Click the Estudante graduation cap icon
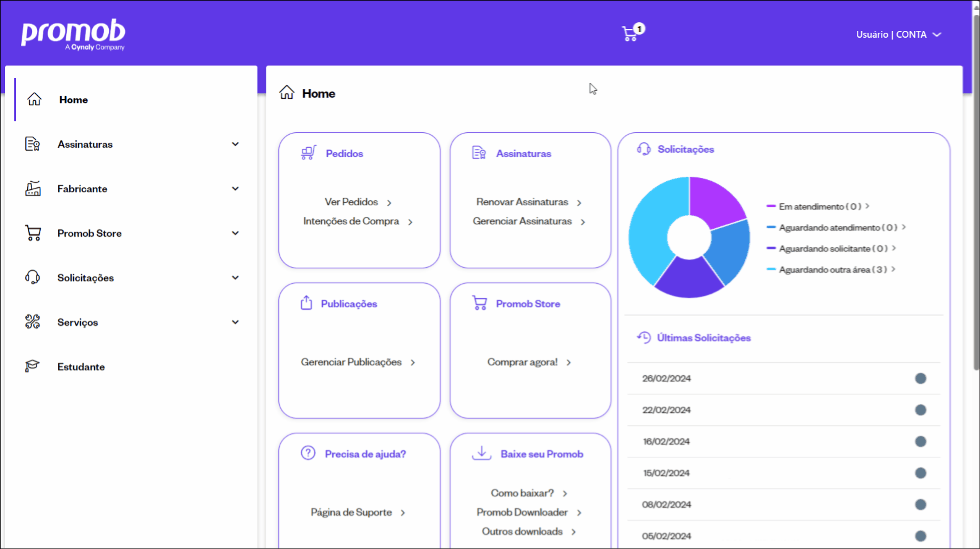The height and width of the screenshot is (549, 980). click(x=32, y=366)
